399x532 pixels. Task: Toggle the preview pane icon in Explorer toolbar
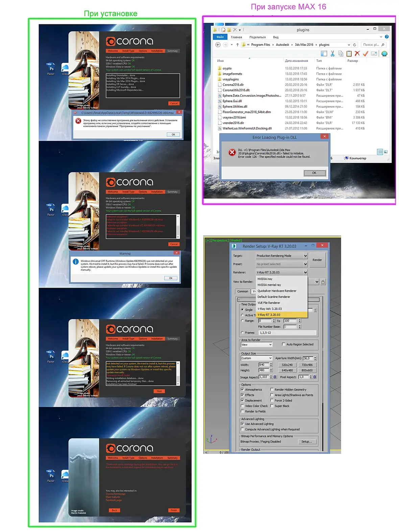click(x=324, y=54)
